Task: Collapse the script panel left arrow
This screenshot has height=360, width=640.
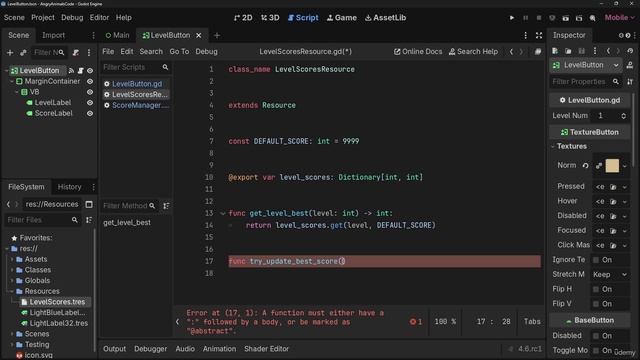Action: 177,322
